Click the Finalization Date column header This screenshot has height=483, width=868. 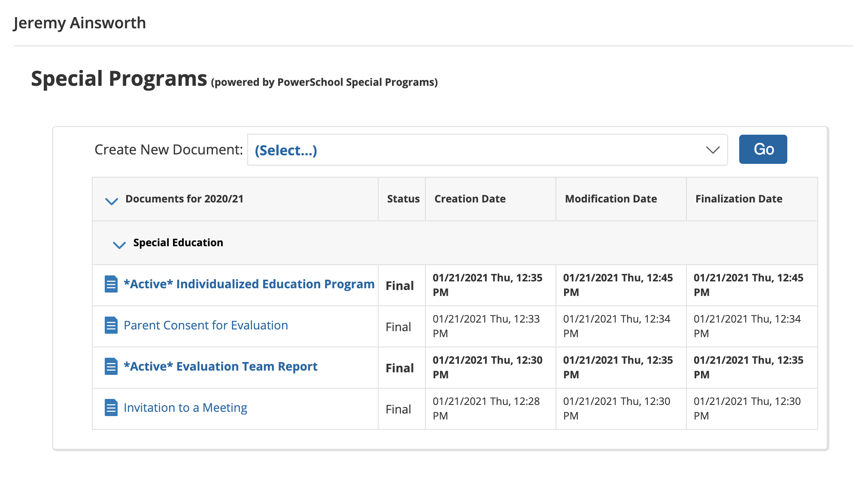pos(738,199)
